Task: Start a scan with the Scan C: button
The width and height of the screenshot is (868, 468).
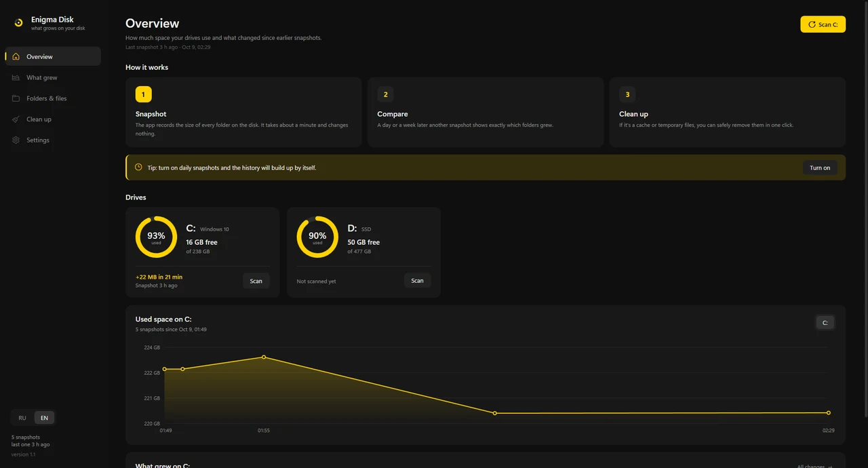Action: pos(823,24)
